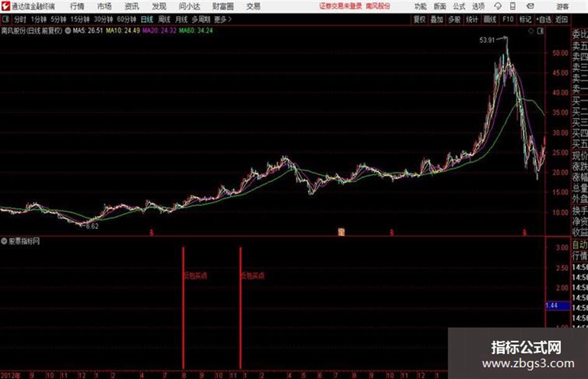588x379 pixels.
Task: Open the 选项 menu
Action: pyautogui.click(x=478, y=6)
